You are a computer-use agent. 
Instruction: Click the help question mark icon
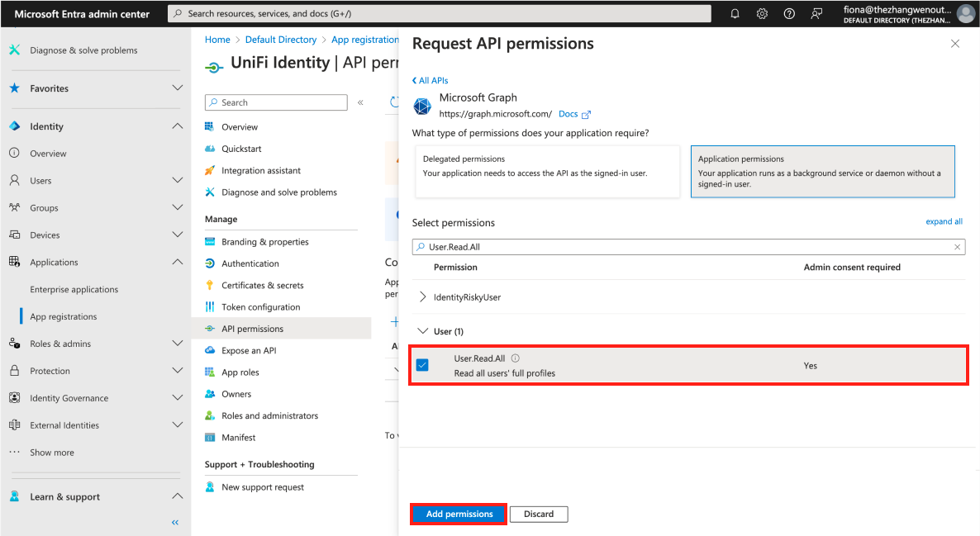(789, 14)
